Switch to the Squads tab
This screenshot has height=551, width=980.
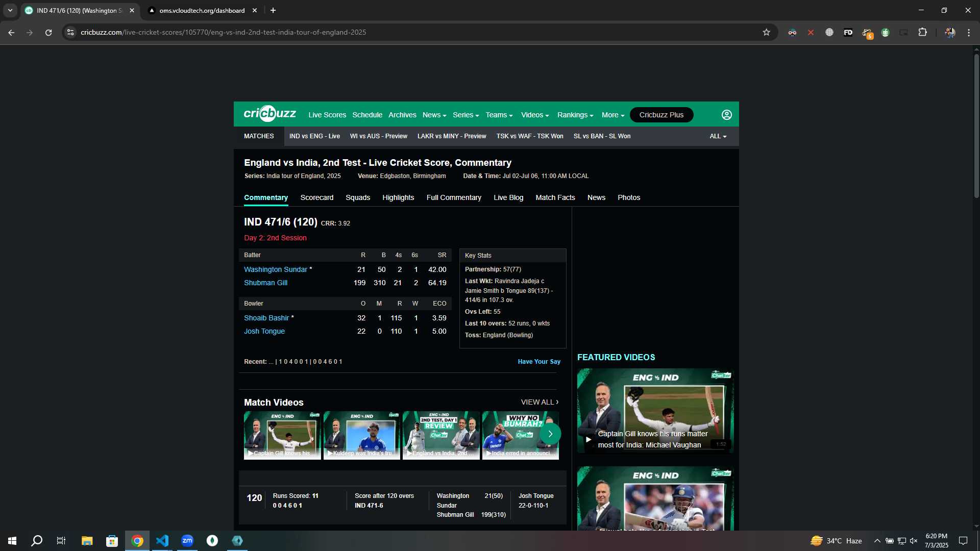click(358, 197)
